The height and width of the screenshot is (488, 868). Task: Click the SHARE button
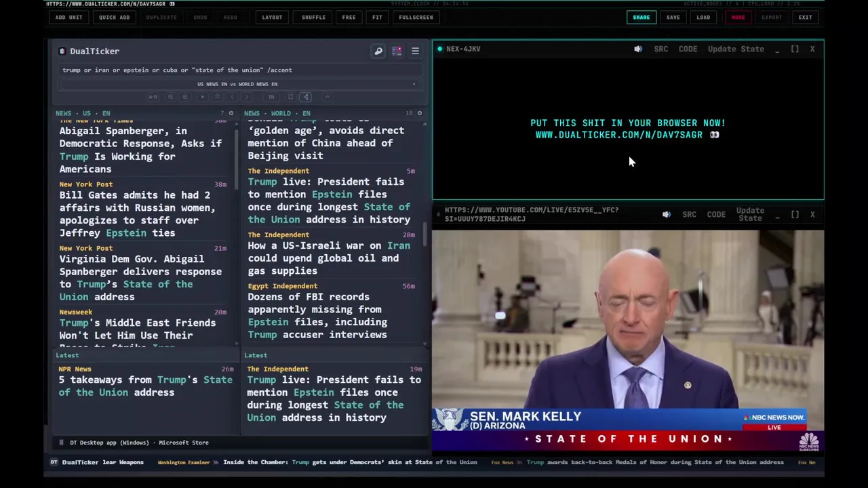tap(641, 17)
